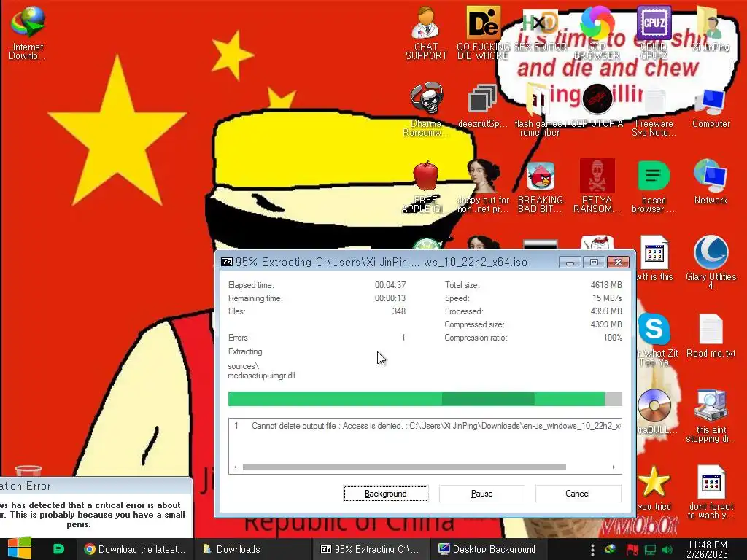Send the extraction to Background
Viewport: 747px width, 560px height.
[385, 494]
